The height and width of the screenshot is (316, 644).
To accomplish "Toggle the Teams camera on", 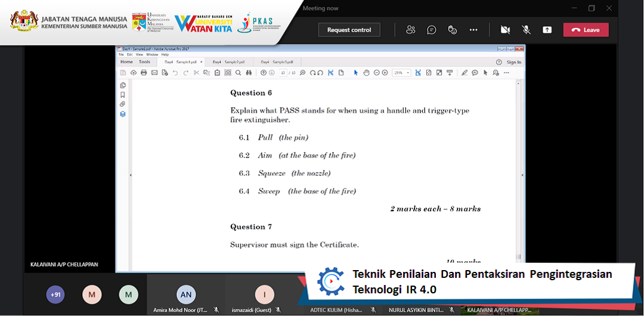I will (505, 30).
